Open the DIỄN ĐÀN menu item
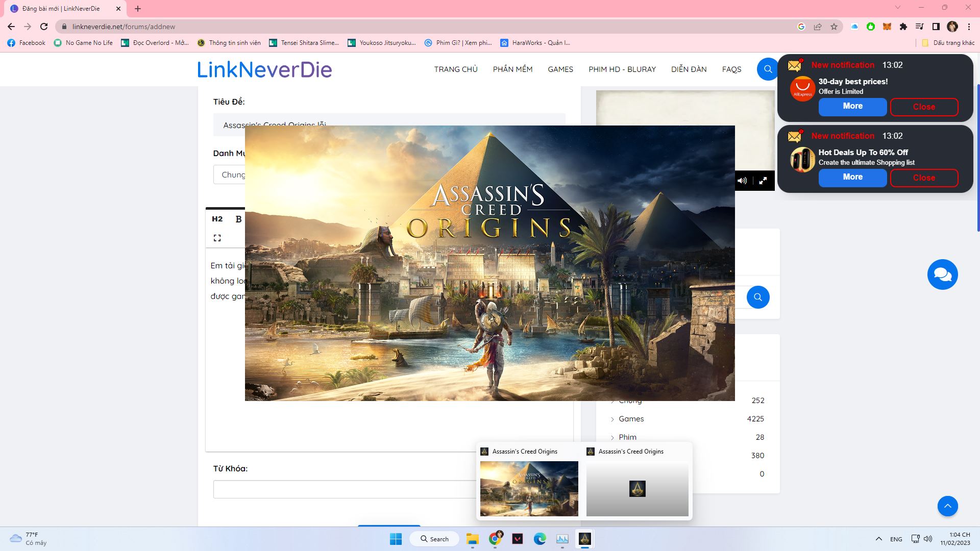 tap(689, 69)
